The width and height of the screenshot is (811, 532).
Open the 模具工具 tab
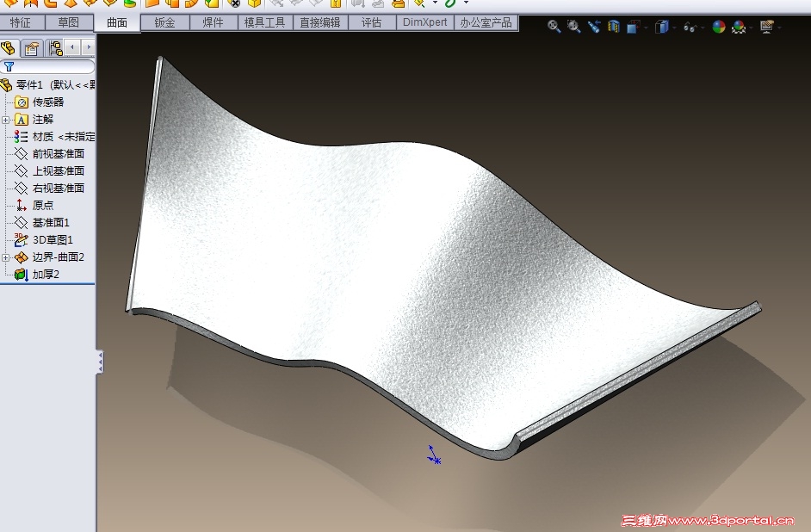pyautogui.click(x=265, y=22)
